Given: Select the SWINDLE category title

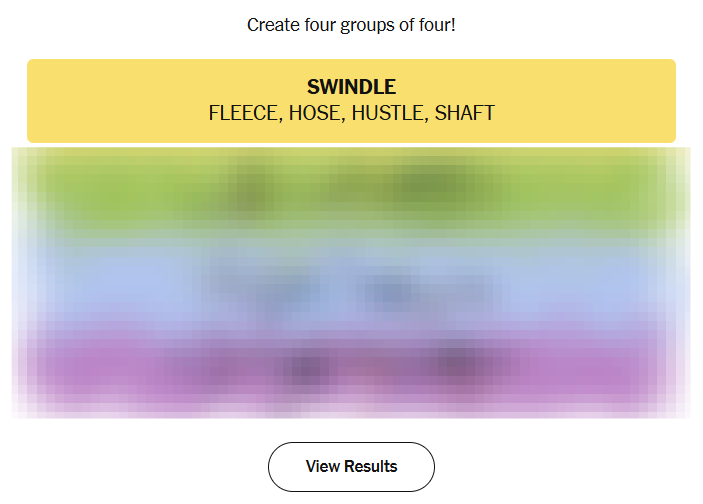Looking at the screenshot, I should pyautogui.click(x=351, y=87).
